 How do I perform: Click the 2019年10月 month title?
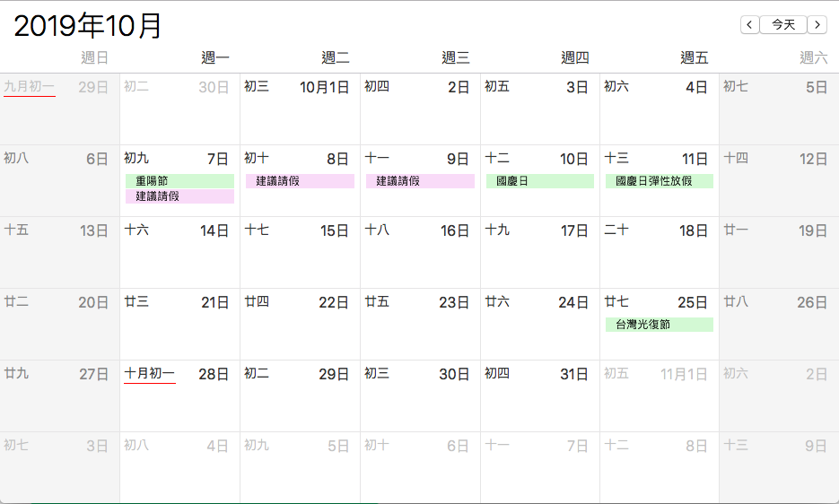(x=87, y=26)
